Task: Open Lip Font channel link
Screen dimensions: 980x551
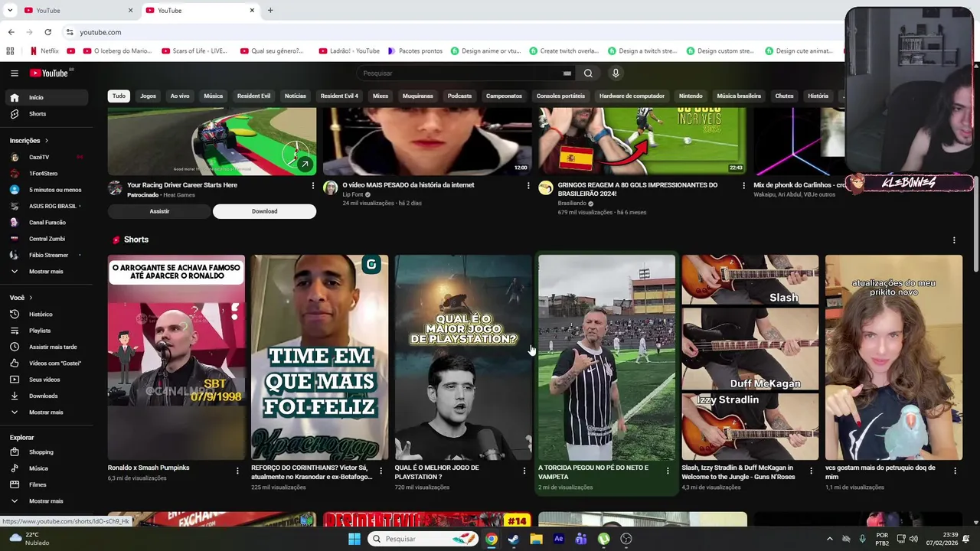Action: coord(353,195)
